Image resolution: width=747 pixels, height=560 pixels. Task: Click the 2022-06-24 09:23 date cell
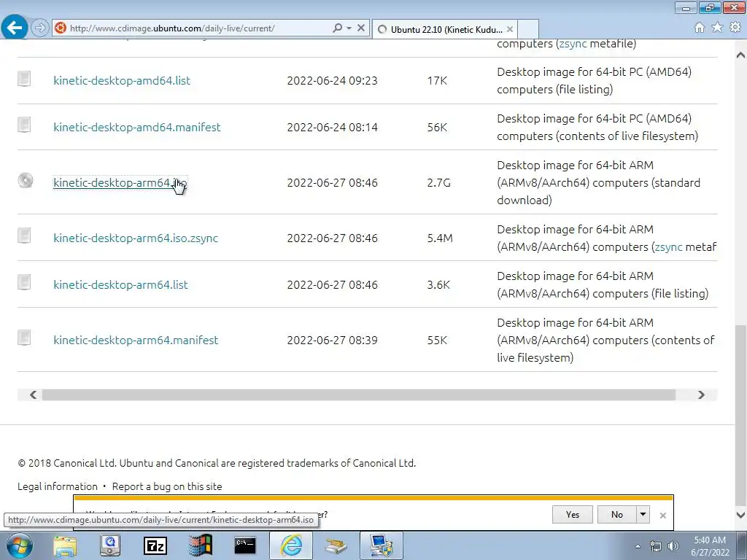(332, 80)
